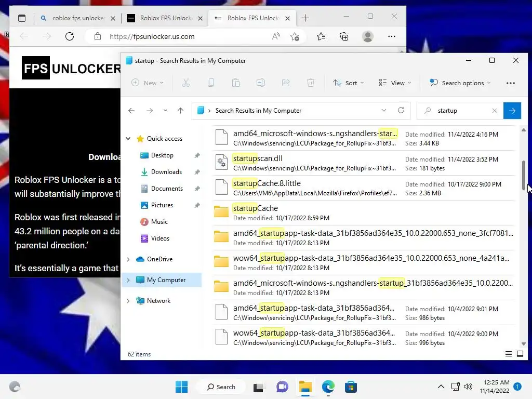Open the View dropdown
532x399 pixels.
tap(395, 83)
